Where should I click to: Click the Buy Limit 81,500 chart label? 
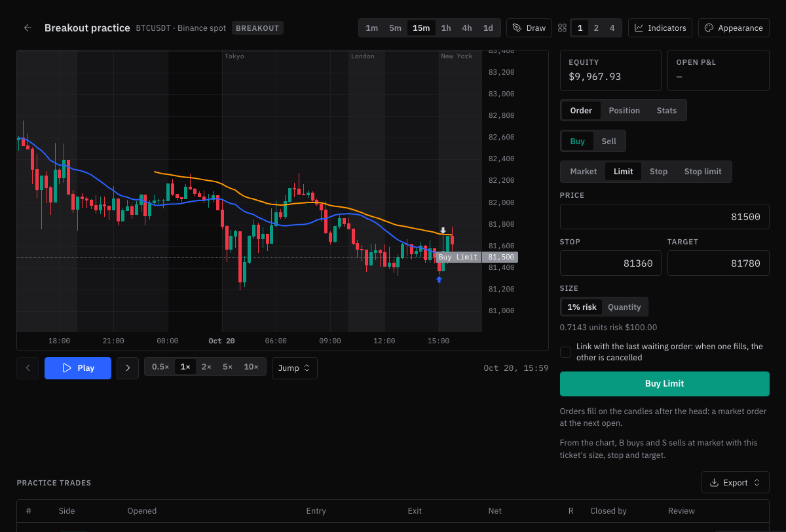coord(477,257)
